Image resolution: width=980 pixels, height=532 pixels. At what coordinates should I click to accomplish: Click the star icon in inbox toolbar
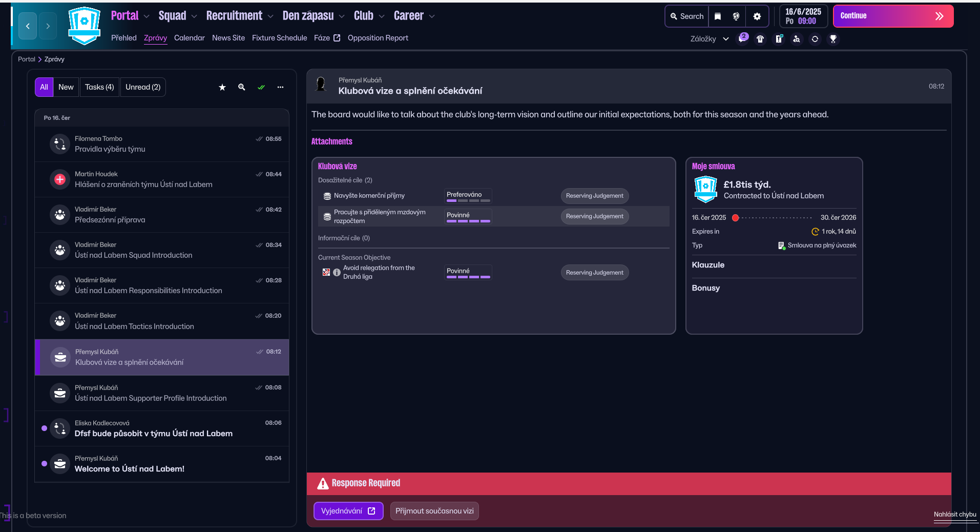click(x=222, y=88)
